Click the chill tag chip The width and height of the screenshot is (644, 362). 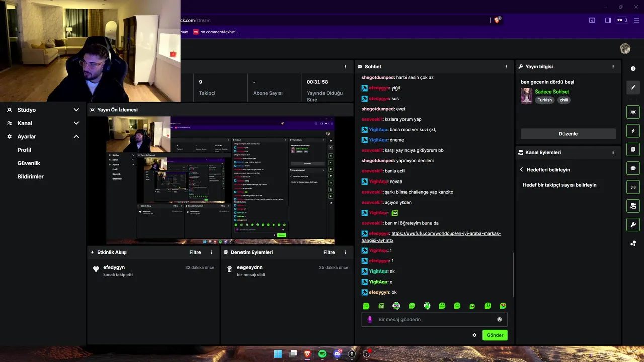pos(563,100)
